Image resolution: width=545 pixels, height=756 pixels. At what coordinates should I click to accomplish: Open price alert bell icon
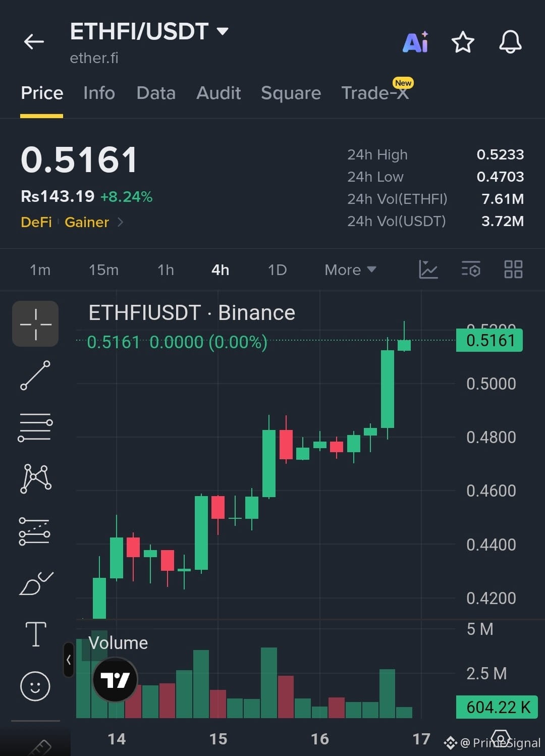[510, 42]
